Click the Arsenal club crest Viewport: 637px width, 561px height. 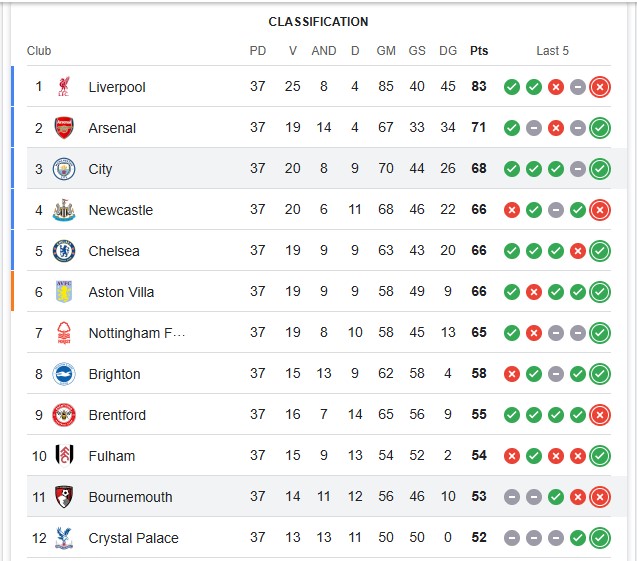pyautogui.click(x=64, y=128)
